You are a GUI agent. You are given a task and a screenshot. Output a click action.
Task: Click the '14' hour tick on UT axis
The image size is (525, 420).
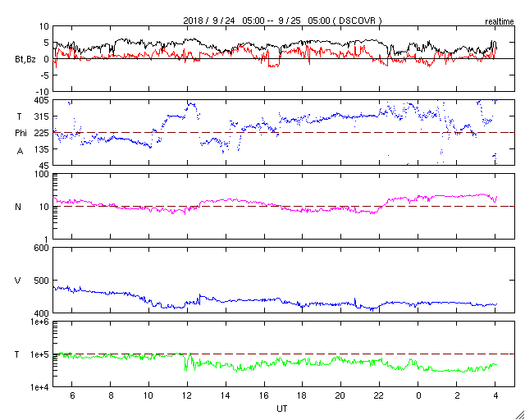(226, 396)
